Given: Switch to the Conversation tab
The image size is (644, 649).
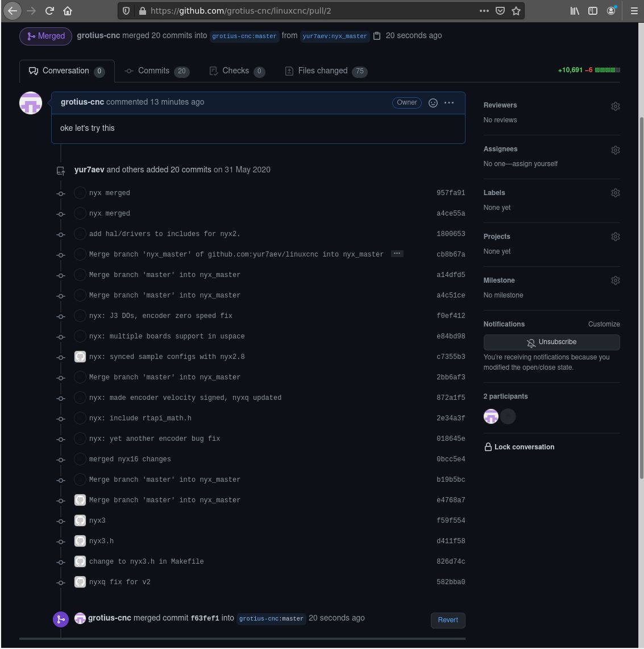Looking at the screenshot, I should click(67, 71).
